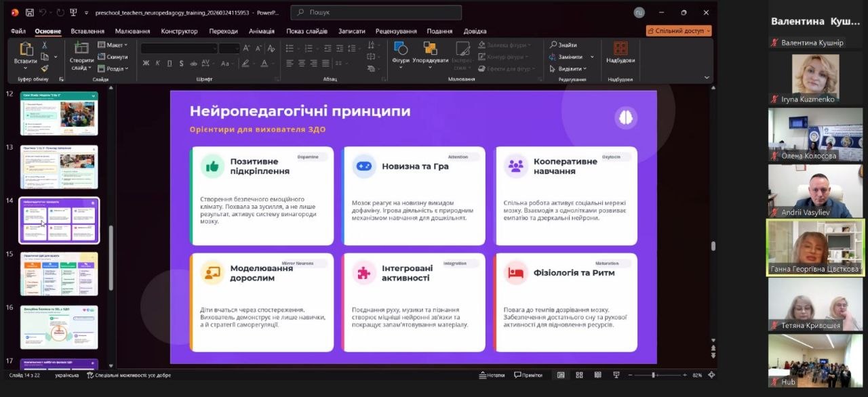Select slide 15 thumbnail
The width and height of the screenshot is (868, 397).
[59, 273]
